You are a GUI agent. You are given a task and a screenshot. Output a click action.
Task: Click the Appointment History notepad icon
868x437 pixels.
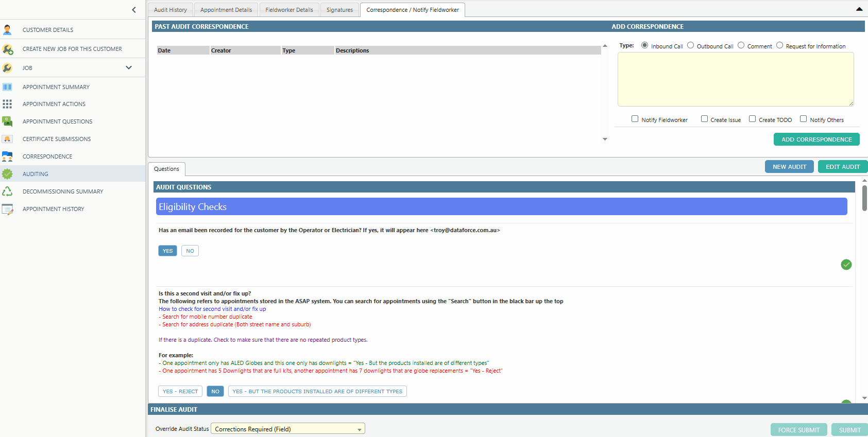tap(7, 209)
